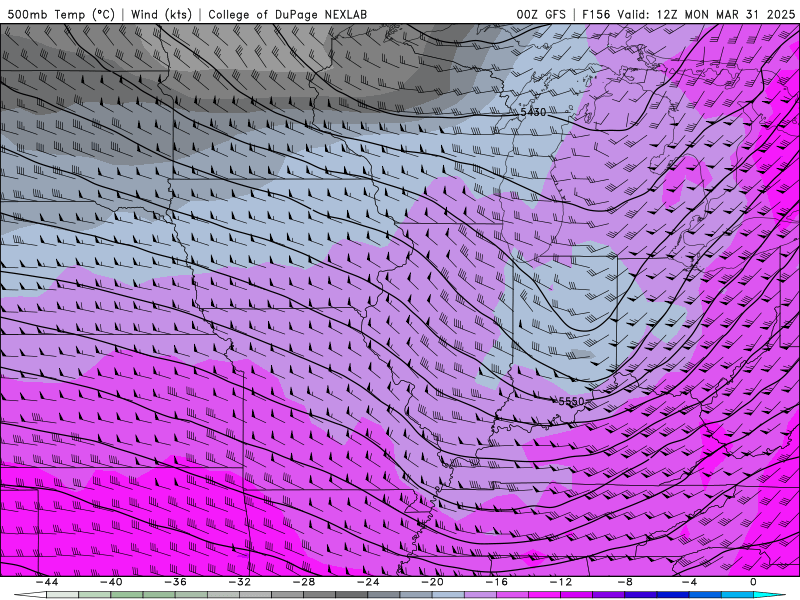Click the 'College of DuPage NEXLAB' label
The image size is (800, 600).
287,14
